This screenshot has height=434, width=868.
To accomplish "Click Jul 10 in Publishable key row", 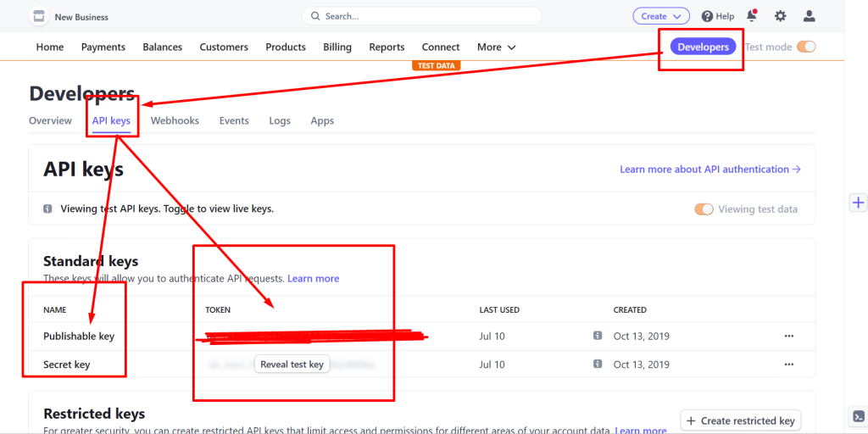I will coord(492,336).
